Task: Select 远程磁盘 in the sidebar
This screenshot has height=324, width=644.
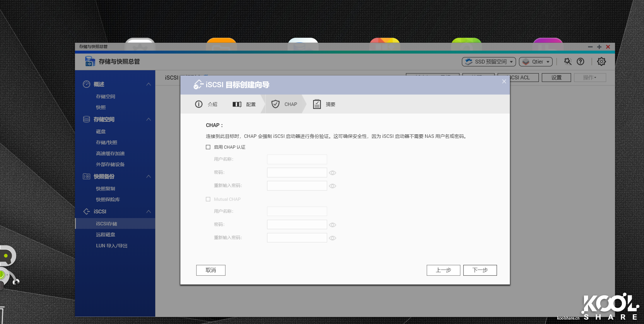Action: (x=106, y=235)
